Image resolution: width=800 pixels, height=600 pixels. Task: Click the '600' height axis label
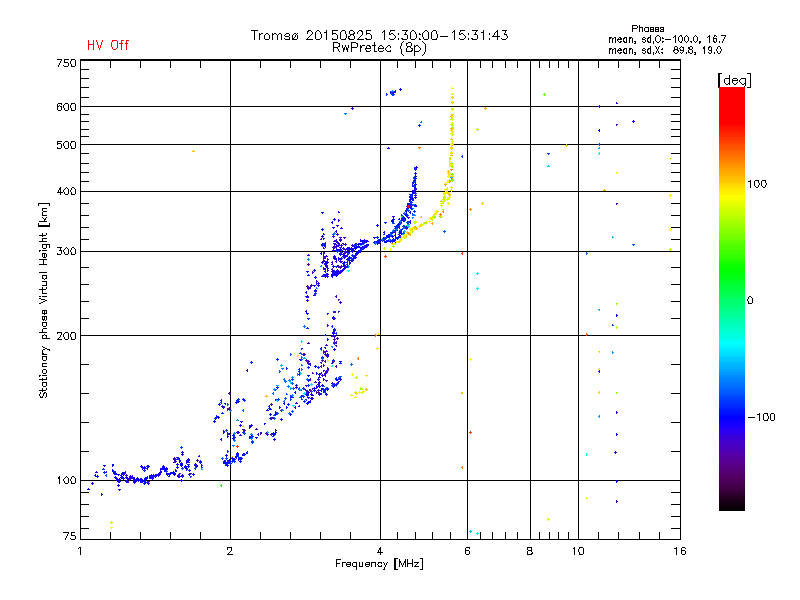[x=66, y=107]
